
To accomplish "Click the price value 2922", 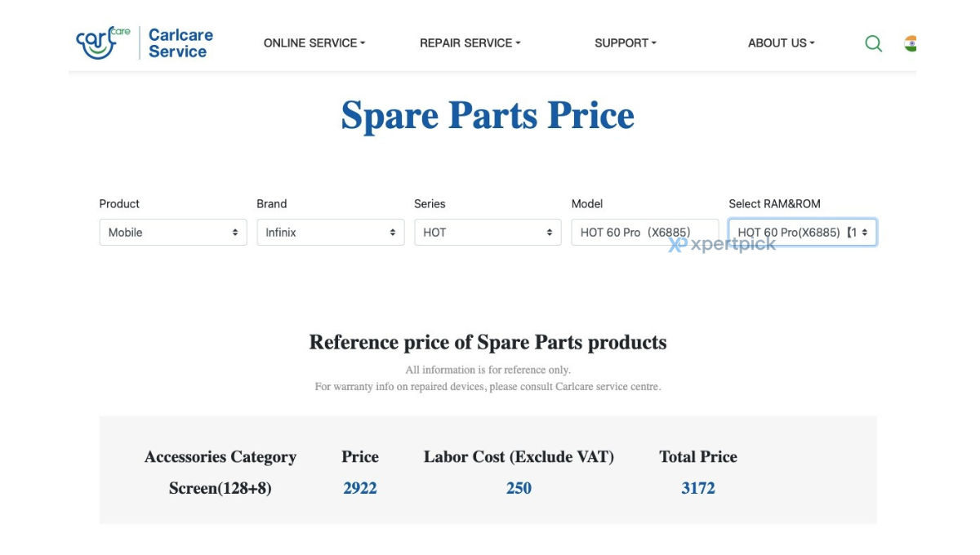I will [360, 488].
